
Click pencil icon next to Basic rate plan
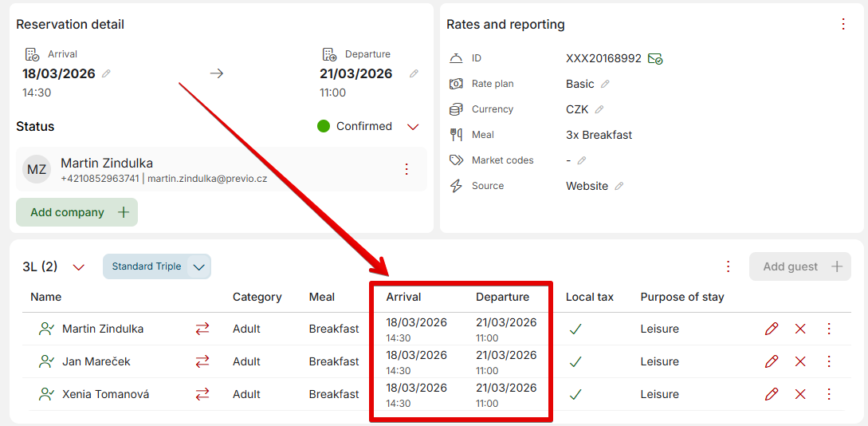(x=605, y=84)
